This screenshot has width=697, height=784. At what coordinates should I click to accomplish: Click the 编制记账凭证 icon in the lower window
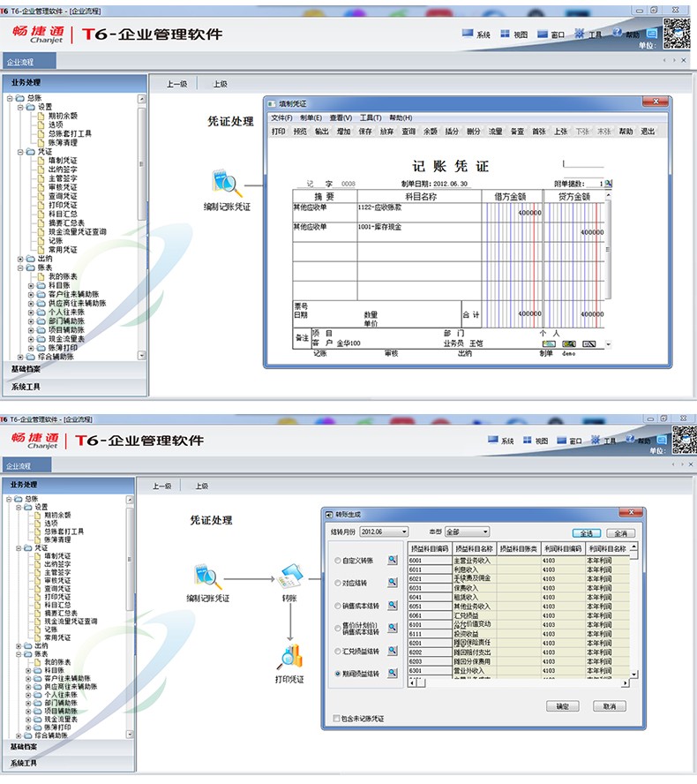pyautogui.click(x=208, y=577)
